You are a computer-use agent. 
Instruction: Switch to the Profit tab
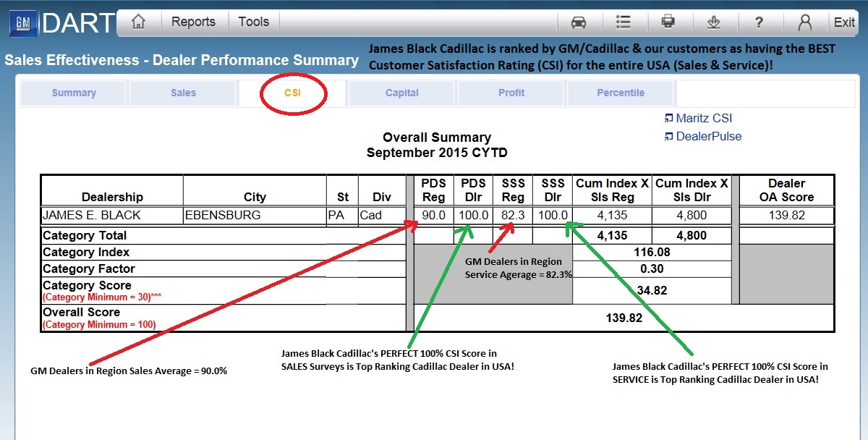coord(511,93)
